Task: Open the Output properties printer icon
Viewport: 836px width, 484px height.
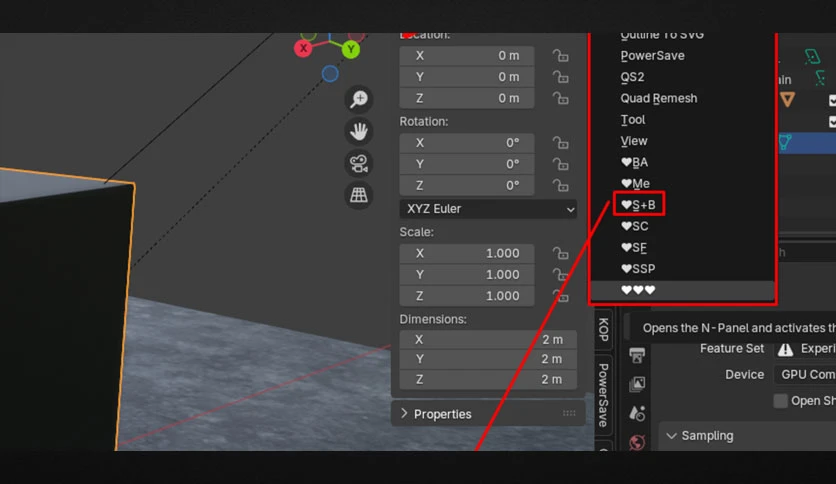Action: point(637,355)
